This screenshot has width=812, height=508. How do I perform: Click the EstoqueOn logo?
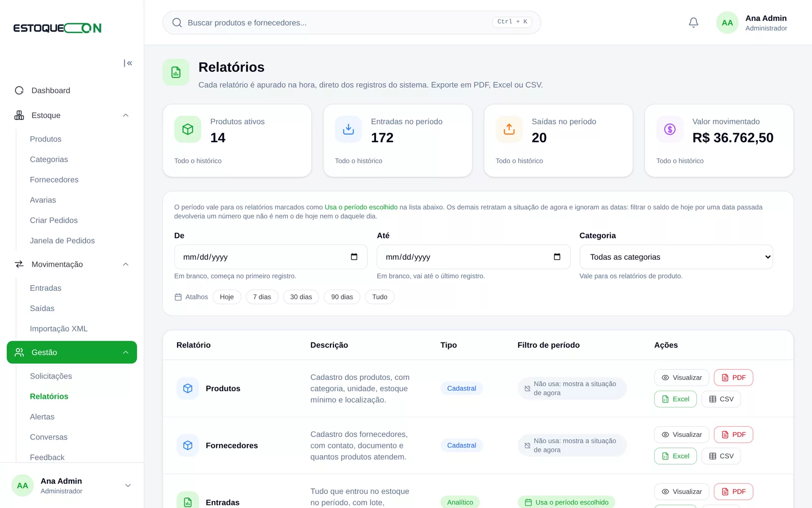(57, 28)
